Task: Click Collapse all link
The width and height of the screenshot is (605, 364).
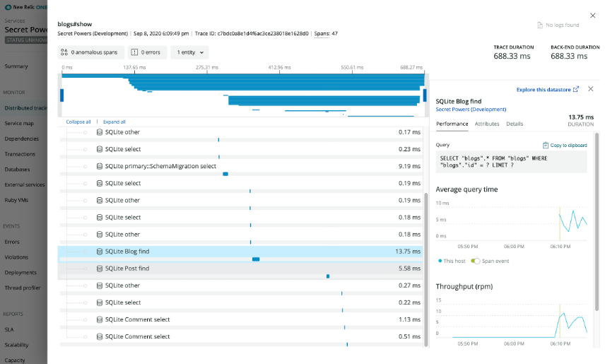Action: [x=78, y=122]
